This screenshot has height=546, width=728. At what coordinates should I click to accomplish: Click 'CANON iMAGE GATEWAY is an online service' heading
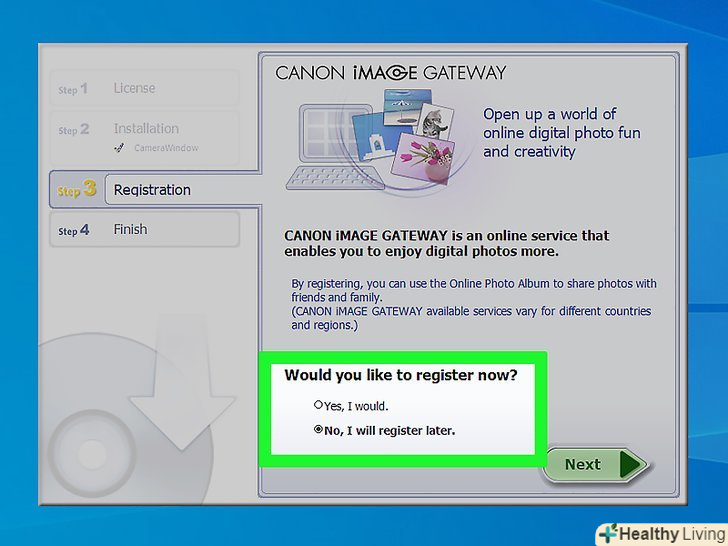click(446, 243)
